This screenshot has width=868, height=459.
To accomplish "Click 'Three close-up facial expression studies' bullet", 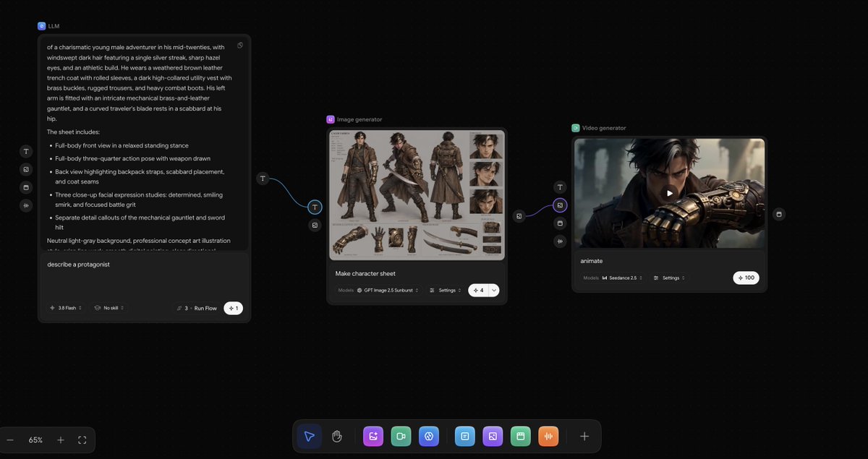I will click(139, 200).
